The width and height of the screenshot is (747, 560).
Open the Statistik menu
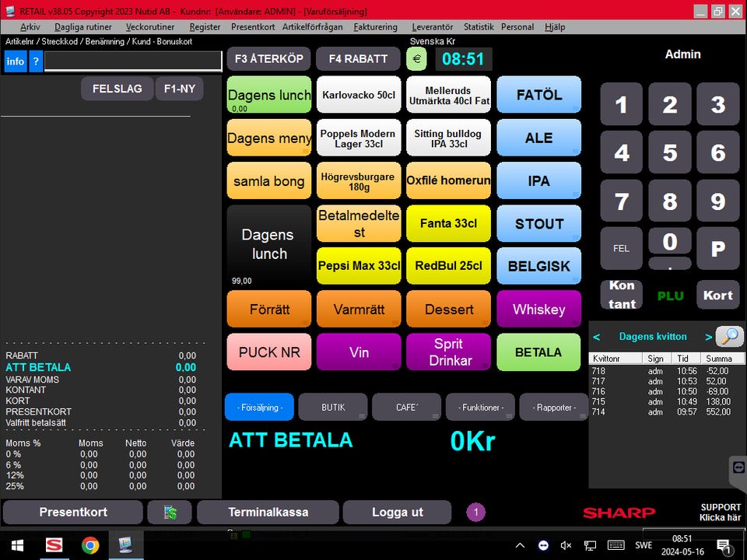[x=479, y=26]
